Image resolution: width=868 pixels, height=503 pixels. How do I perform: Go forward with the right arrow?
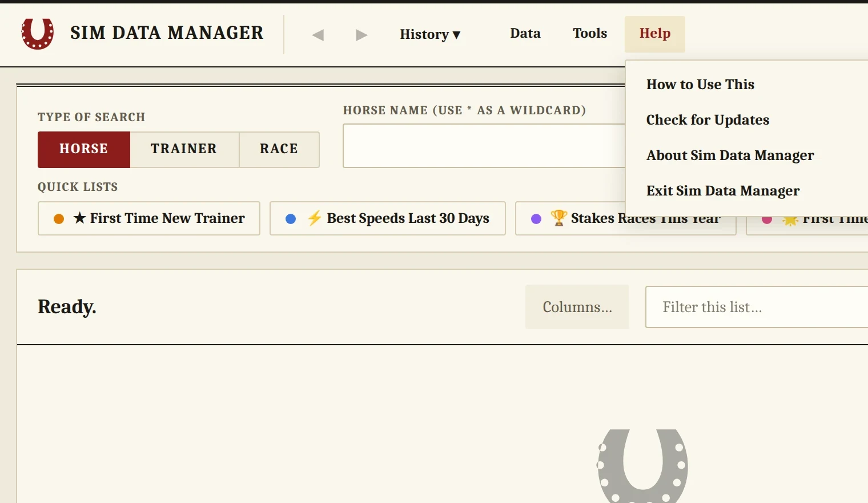point(361,35)
